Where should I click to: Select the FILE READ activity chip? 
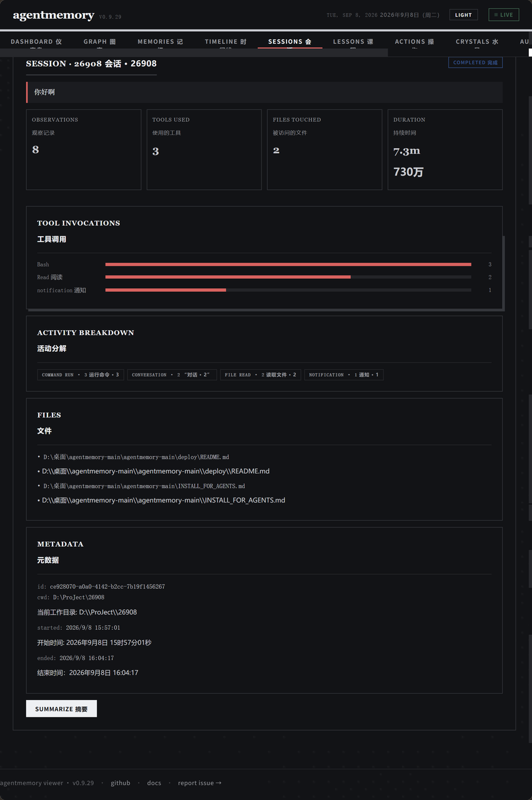tap(260, 375)
